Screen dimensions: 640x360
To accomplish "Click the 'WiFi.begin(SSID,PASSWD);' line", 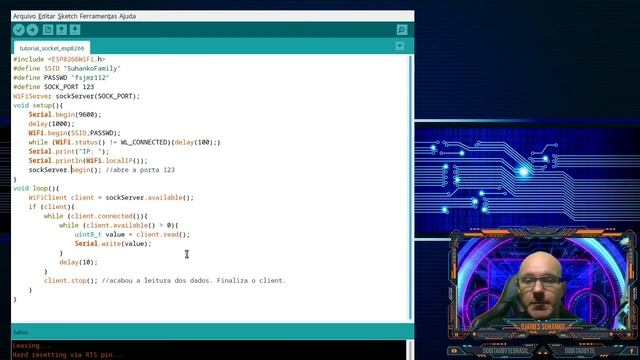I will point(75,133).
